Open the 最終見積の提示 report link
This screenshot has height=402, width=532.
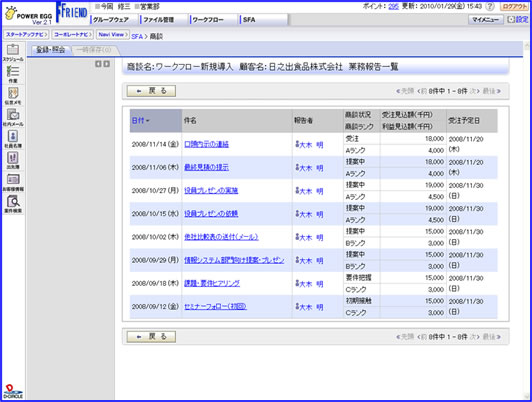click(x=206, y=167)
